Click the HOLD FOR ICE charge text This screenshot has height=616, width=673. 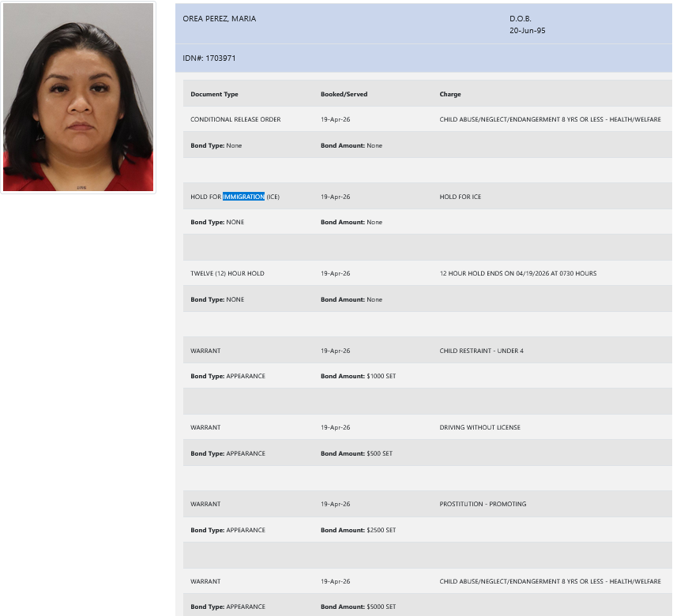[x=460, y=197]
